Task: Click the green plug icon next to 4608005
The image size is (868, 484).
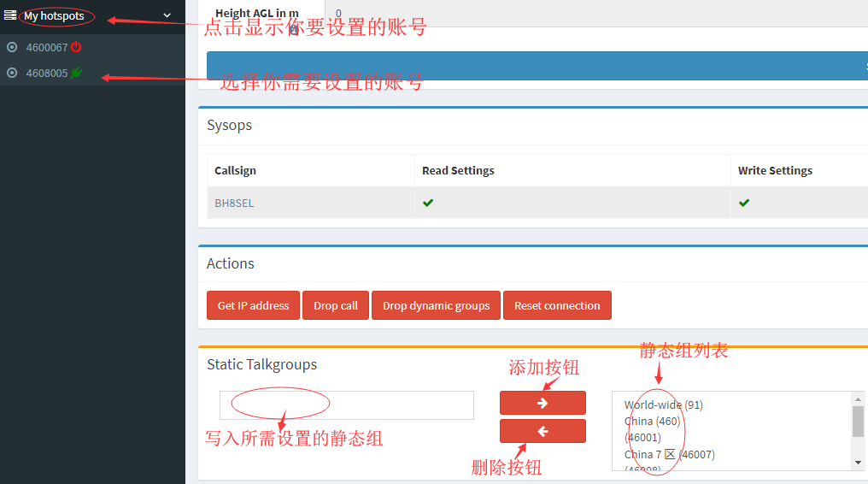Action: coord(76,73)
